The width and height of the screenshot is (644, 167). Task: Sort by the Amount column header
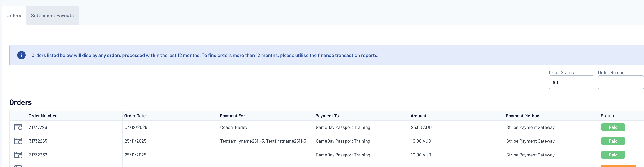tap(419, 116)
